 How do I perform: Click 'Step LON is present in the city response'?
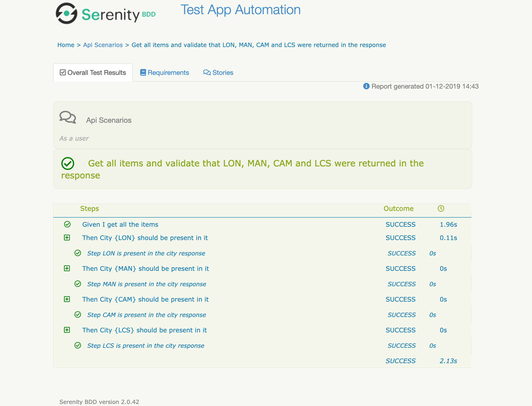(x=146, y=253)
